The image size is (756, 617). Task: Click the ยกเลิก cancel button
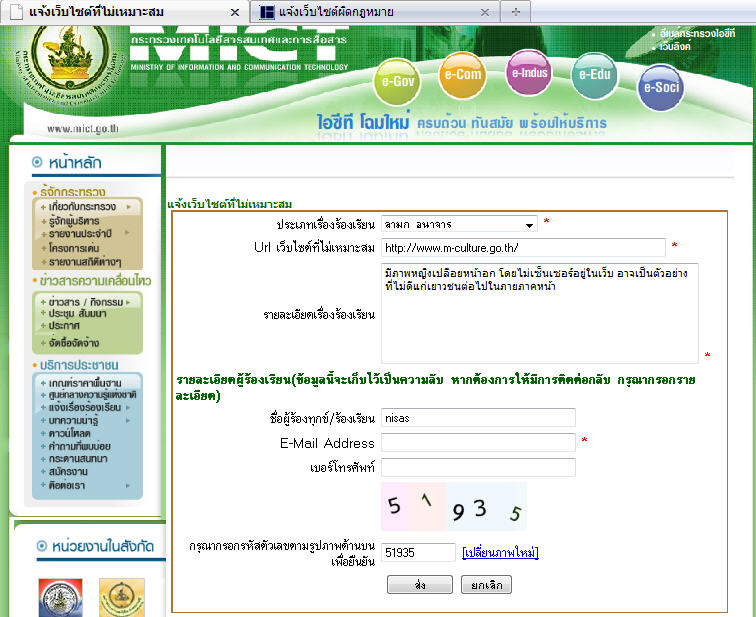(x=486, y=585)
